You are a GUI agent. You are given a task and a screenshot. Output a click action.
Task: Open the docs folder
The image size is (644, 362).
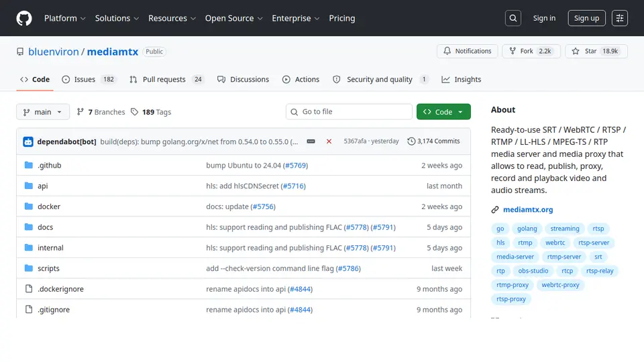[45, 227]
